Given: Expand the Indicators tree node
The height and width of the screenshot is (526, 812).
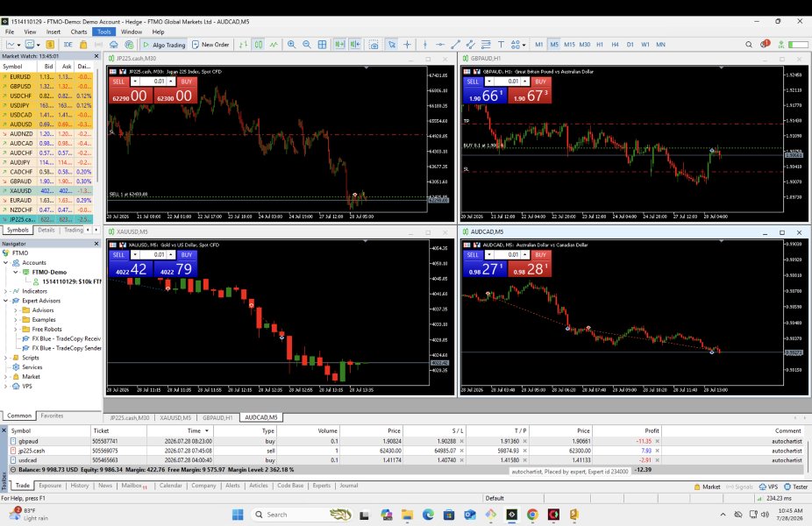Looking at the screenshot, I should (x=5, y=291).
